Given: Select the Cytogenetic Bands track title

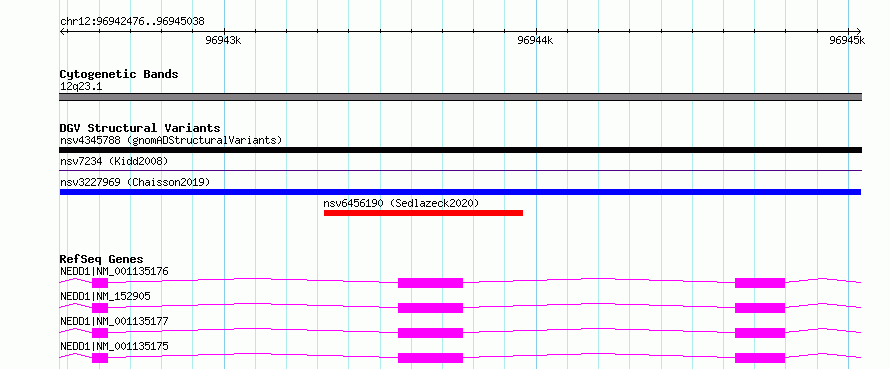Looking at the screenshot, I should tap(119, 74).
